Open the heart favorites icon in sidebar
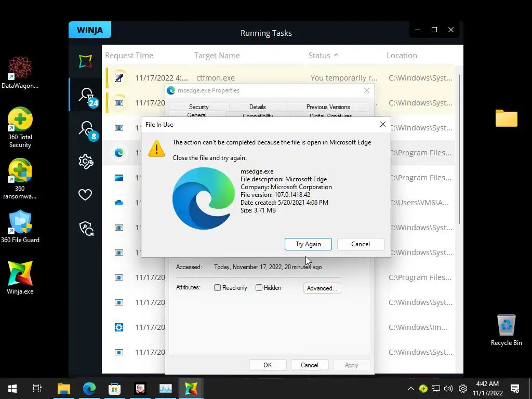 pyautogui.click(x=85, y=195)
